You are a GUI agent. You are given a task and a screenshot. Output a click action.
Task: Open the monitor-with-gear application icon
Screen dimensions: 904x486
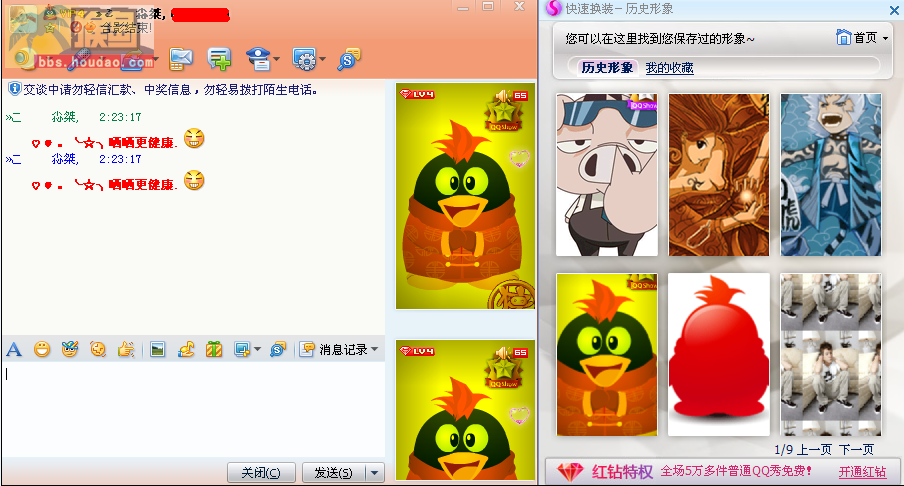(x=304, y=59)
